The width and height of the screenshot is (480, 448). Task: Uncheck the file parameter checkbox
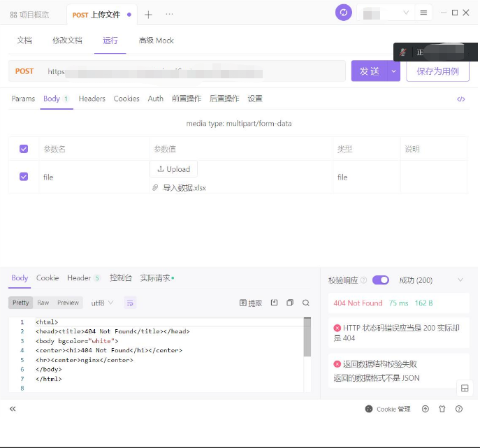tap(24, 177)
